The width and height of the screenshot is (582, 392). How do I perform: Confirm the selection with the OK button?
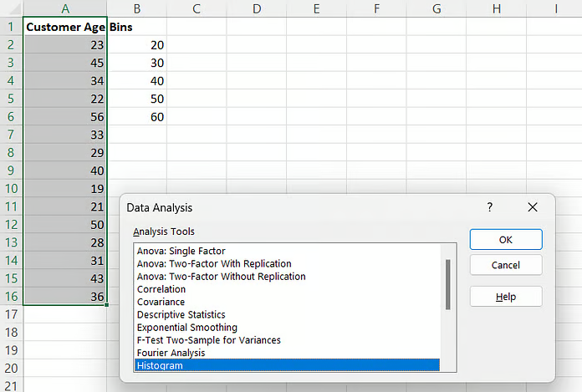505,239
